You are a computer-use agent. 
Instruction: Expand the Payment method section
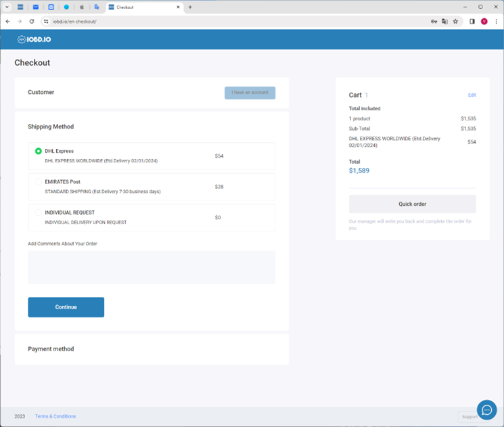pos(51,349)
